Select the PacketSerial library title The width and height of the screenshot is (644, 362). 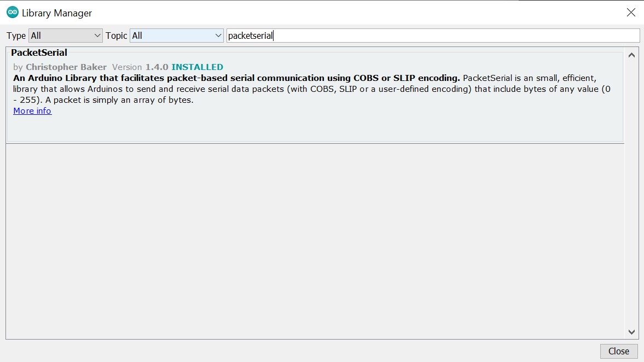39,52
